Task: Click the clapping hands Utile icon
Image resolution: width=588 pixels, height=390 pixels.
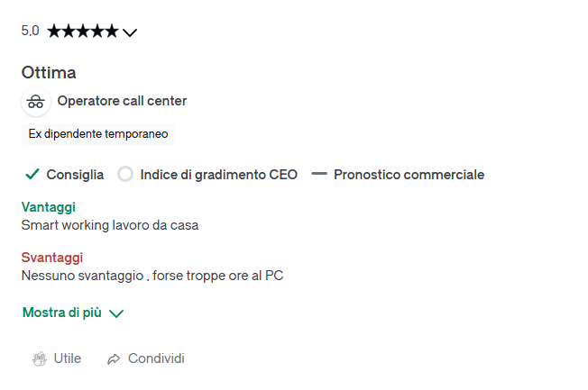Action: click(40, 358)
